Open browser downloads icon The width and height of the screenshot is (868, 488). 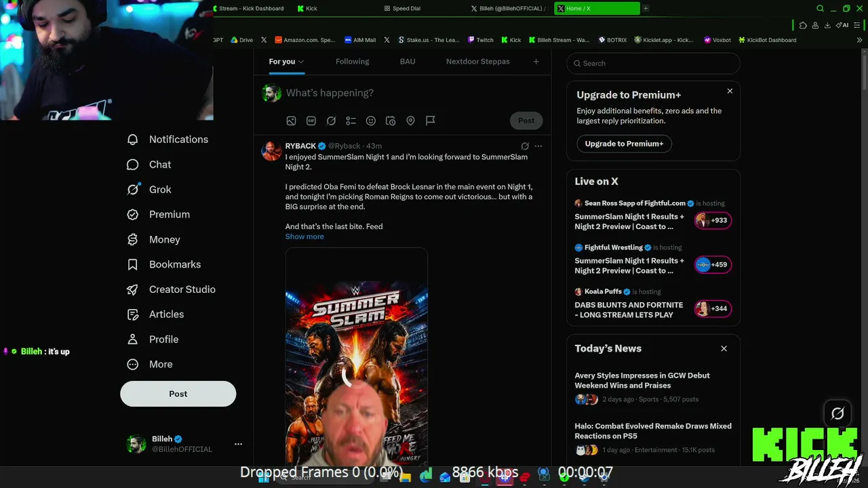[x=827, y=25]
